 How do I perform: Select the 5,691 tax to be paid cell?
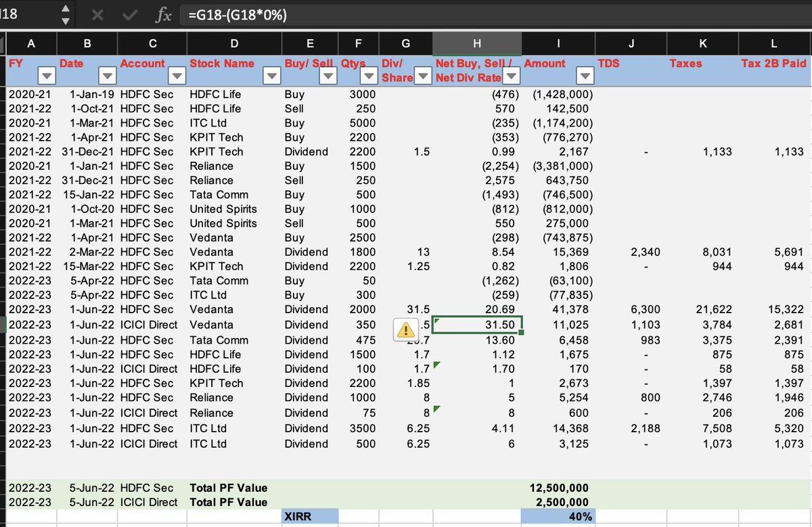pyautogui.click(x=775, y=252)
